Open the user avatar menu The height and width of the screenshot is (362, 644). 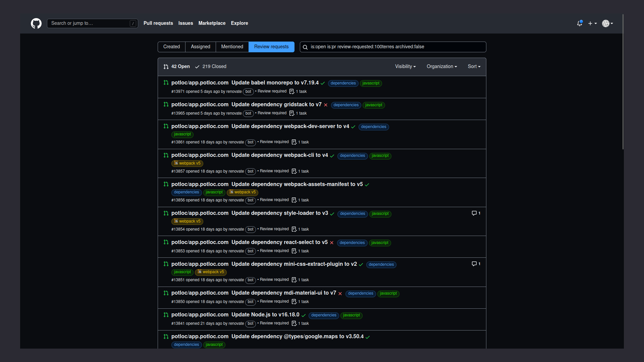point(607,23)
